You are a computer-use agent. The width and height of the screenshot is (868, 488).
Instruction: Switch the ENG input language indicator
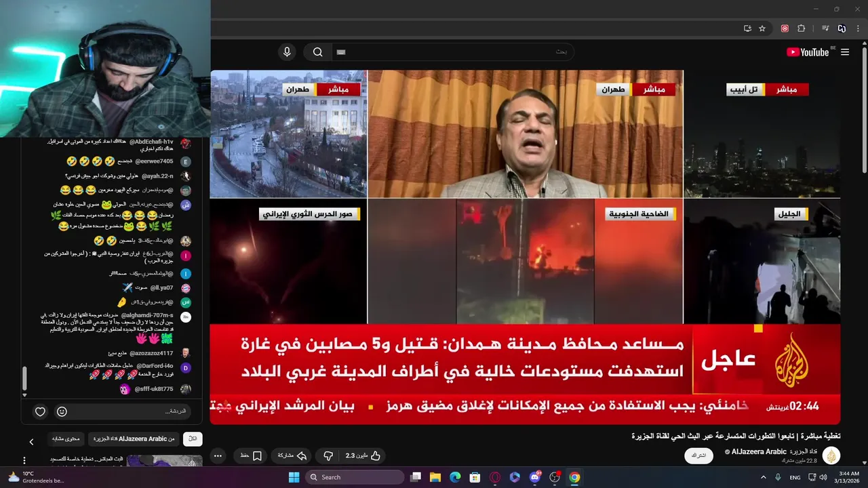click(x=795, y=477)
